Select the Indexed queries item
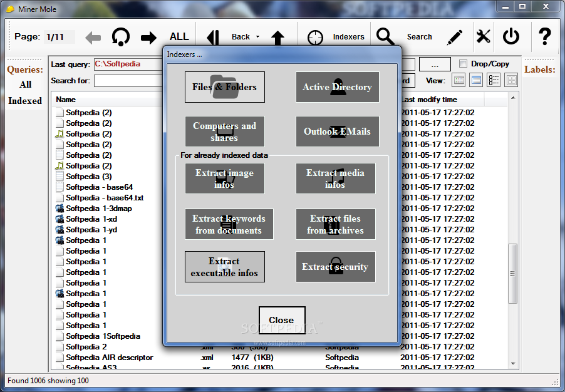565x392 pixels. coord(25,101)
